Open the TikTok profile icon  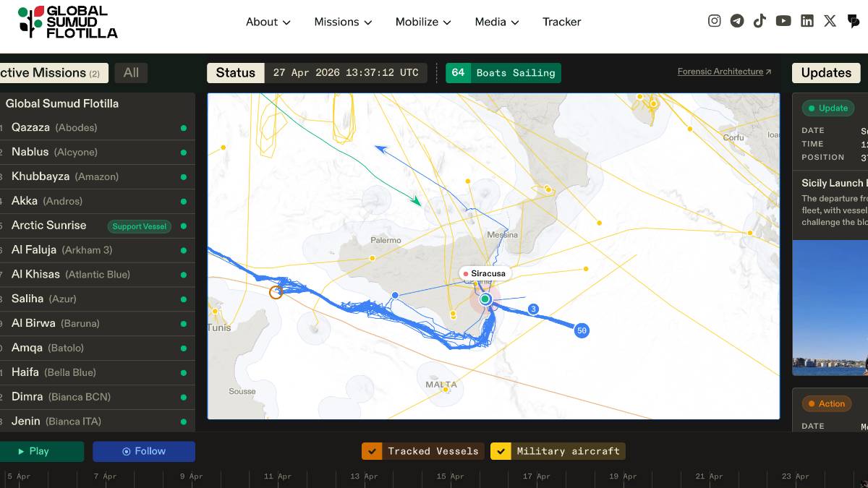tap(759, 21)
